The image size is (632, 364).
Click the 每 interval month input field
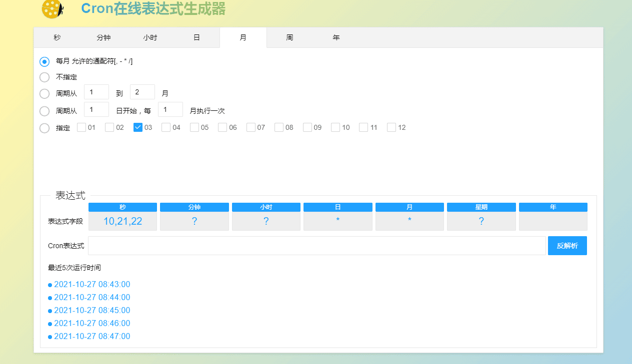(170, 110)
